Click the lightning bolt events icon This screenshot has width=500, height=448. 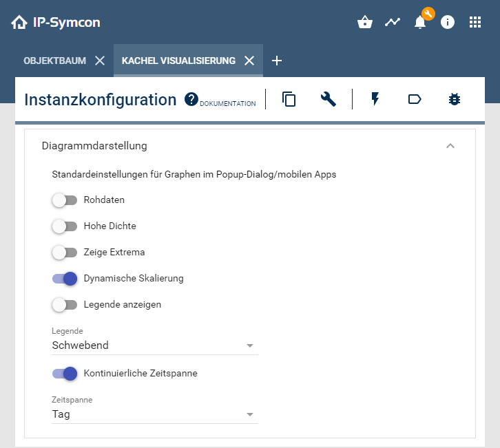(375, 99)
